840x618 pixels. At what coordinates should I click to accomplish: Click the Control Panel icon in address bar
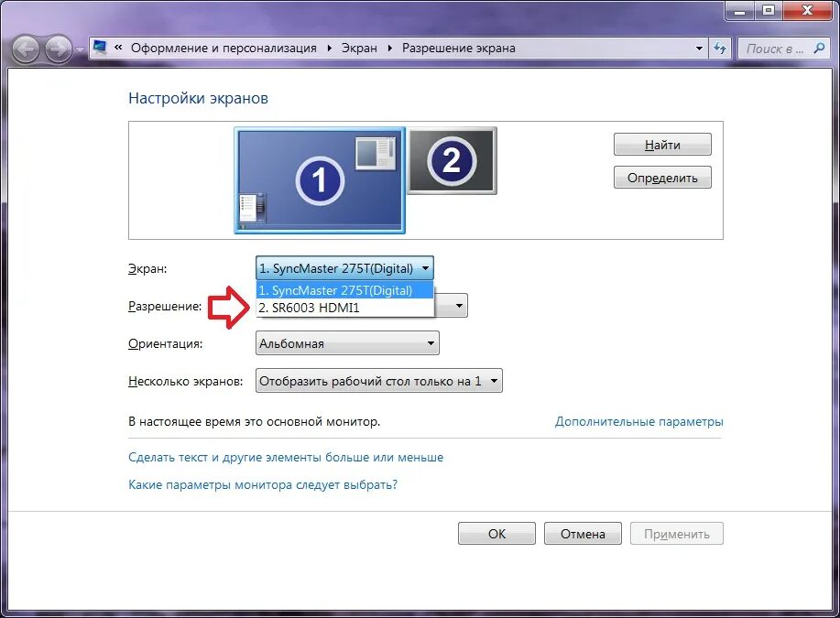[x=100, y=48]
